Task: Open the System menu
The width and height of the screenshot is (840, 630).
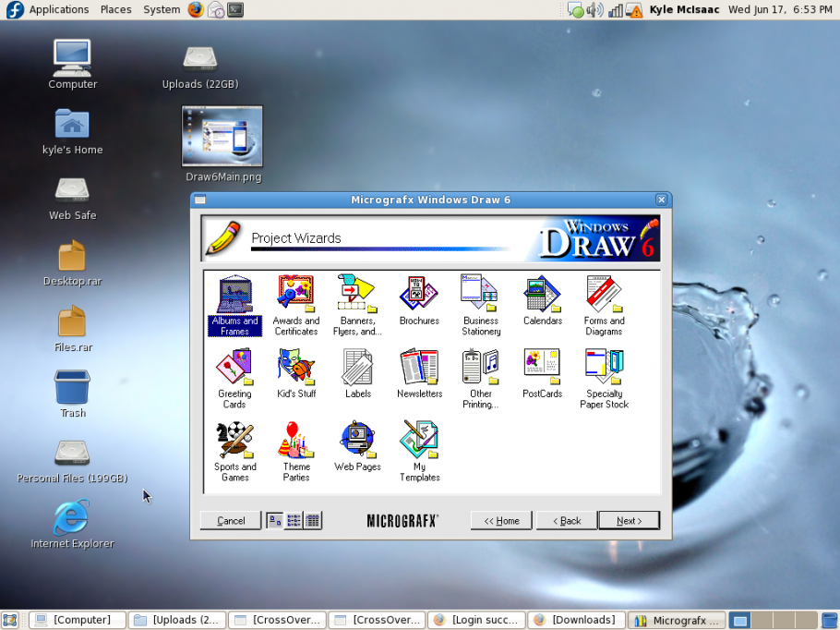Action: pyautogui.click(x=161, y=9)
